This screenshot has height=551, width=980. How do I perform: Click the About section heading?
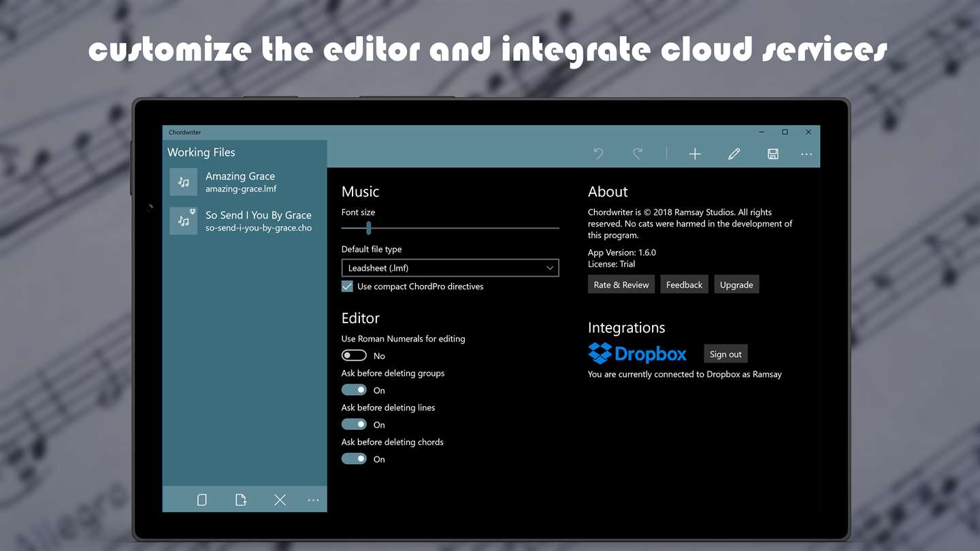[608, 192]
